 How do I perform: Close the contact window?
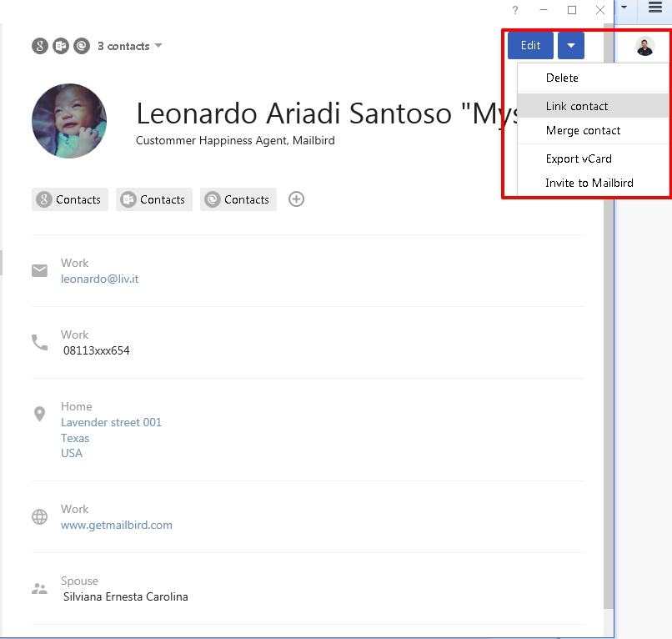tap(600, 10)
